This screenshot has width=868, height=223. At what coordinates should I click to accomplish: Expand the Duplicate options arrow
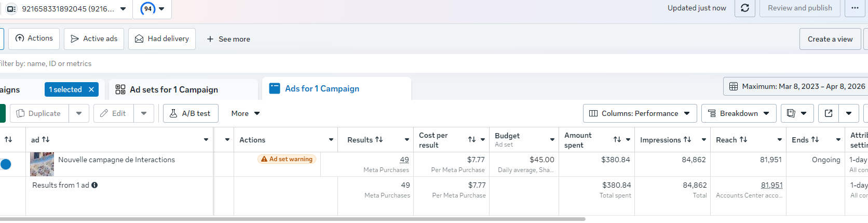[x=79, y=113]
